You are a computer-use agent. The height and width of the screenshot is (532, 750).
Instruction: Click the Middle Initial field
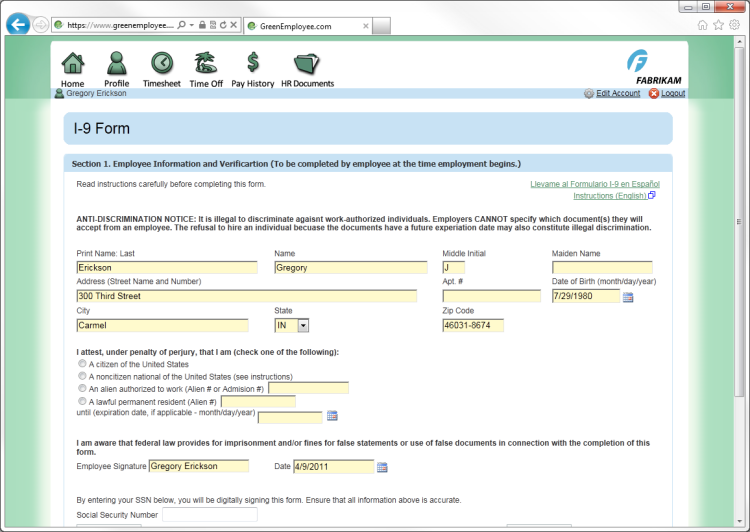(x=453, y=267)
